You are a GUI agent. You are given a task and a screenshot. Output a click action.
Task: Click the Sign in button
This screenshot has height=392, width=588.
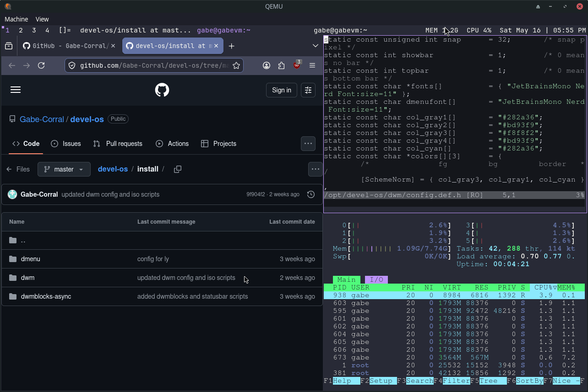282,90
